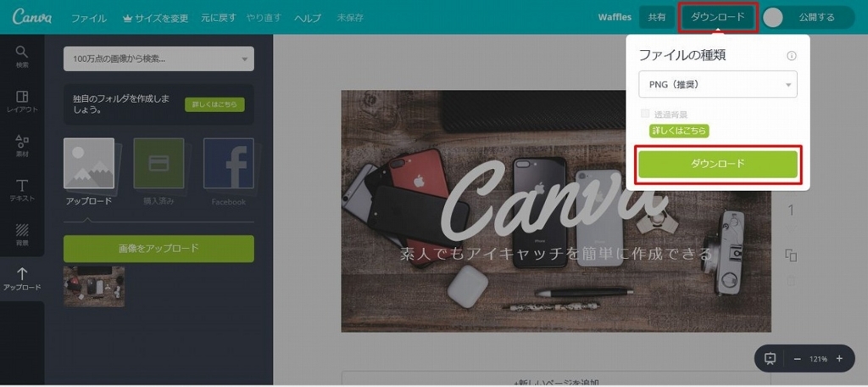Viewport: 868px width, 387px height.
Task: Click the Waffles design title
Action: pyautogui.click(x=615, y=17)
